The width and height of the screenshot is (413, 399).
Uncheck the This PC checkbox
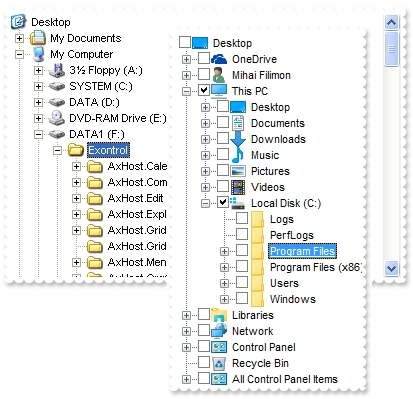pyautogui.click(x=204, y=90)
